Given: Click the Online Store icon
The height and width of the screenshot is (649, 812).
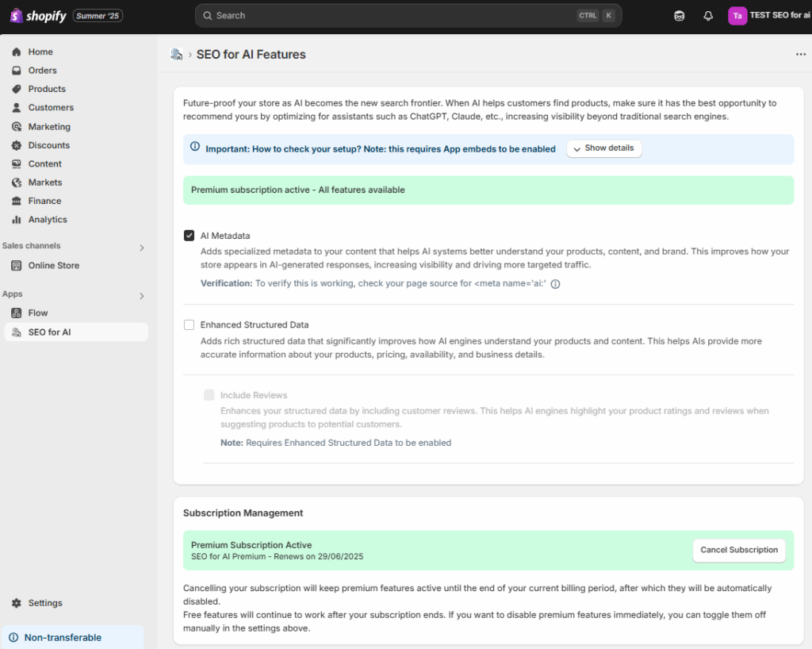Looking at the screenshot, I should click(x=17, y=265).
